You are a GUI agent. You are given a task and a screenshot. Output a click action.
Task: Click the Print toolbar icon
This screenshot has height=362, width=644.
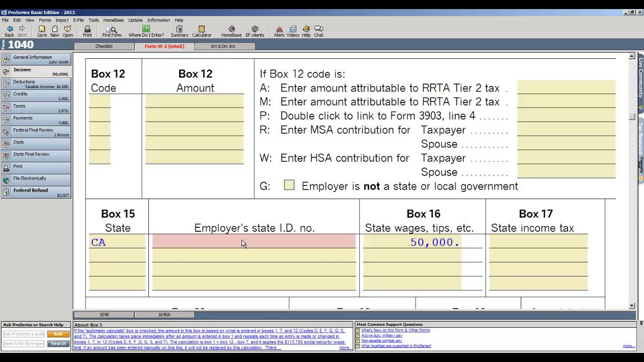87,31
